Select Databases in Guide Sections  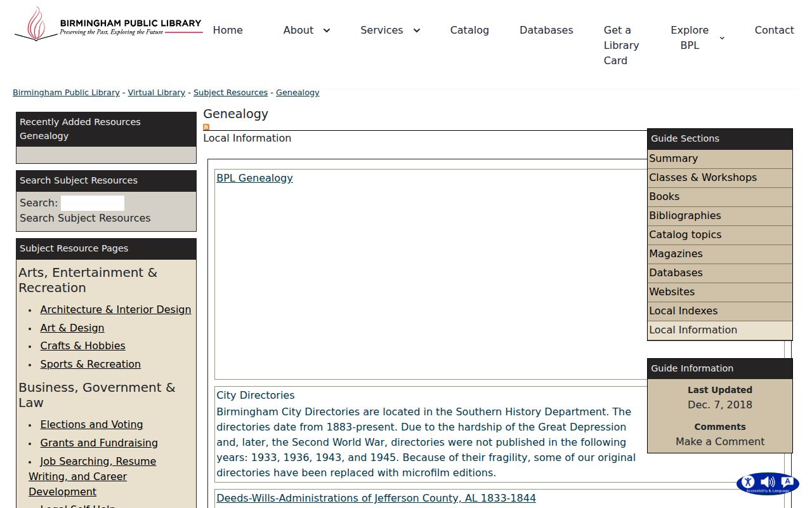[720, 273]
